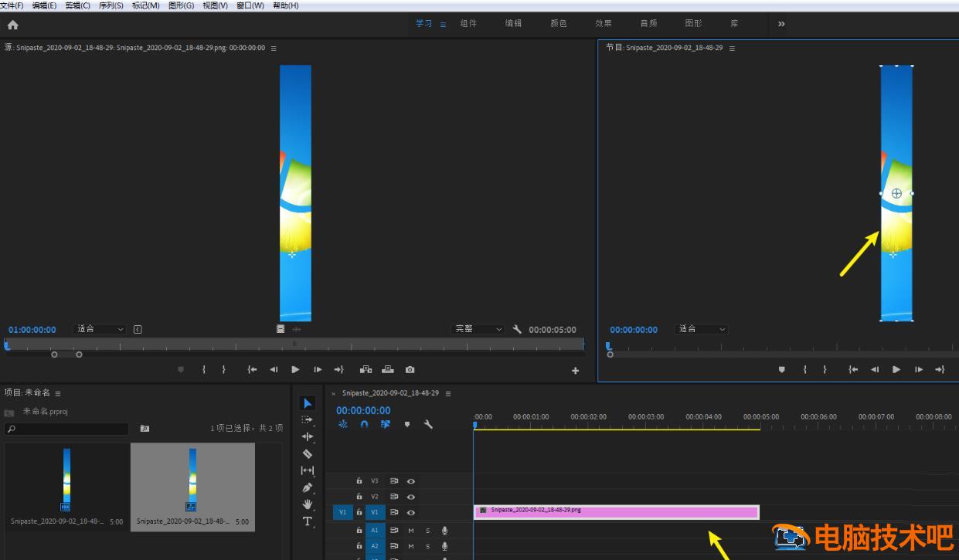Select the Slip tool
This screenshot has width=959, height=560.
tap(308, 470)
